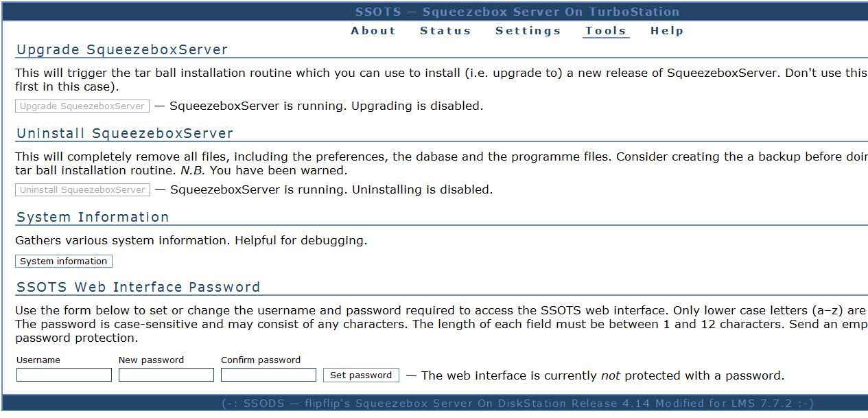
Task: Open the Settings menu item
Action: (x=528, y=31)
